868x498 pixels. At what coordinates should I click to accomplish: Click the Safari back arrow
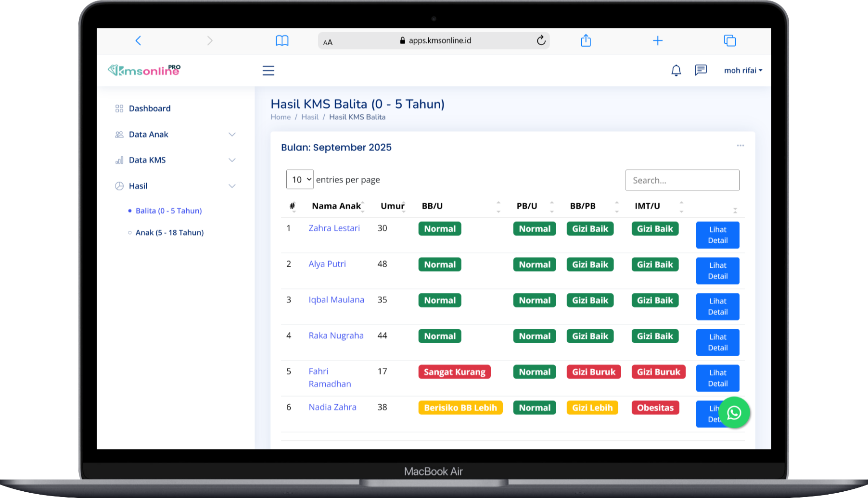(x=139, y=41)
